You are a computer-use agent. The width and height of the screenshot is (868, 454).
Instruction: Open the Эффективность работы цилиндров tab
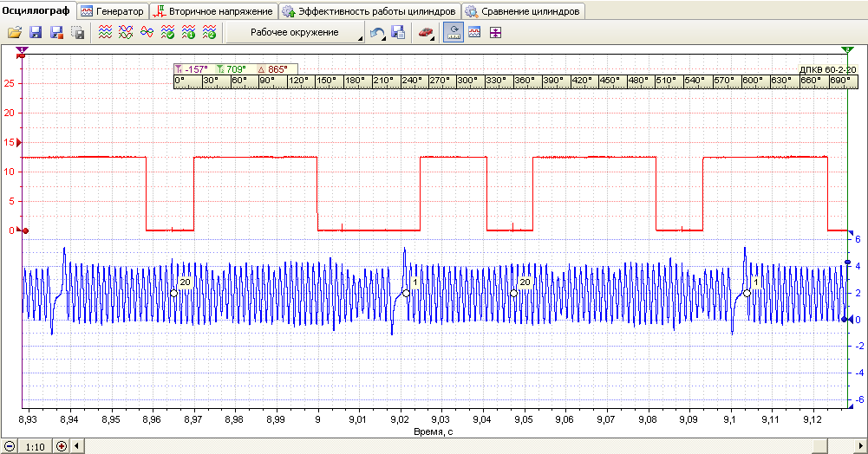point(369,11)
